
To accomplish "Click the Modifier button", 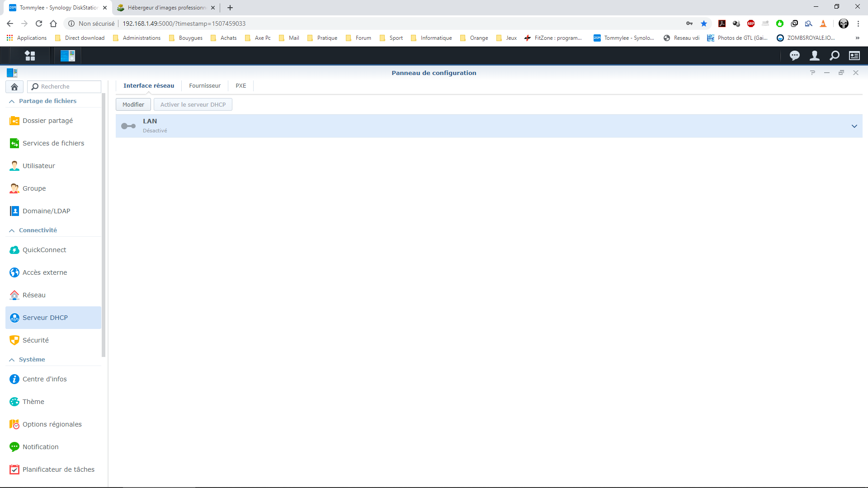I will click(x=133, y=104).
